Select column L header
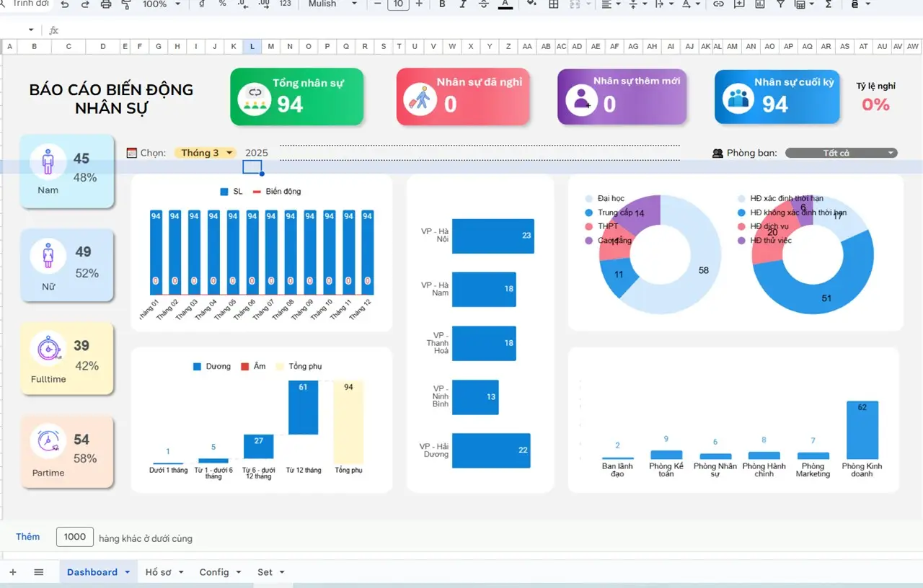 pos(252,47)
